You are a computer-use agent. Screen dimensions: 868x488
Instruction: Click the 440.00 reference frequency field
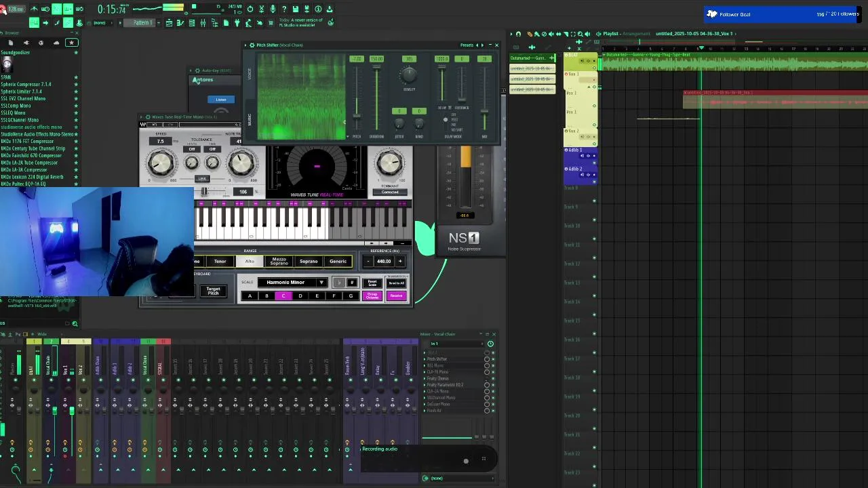click(x=384, y=262)
